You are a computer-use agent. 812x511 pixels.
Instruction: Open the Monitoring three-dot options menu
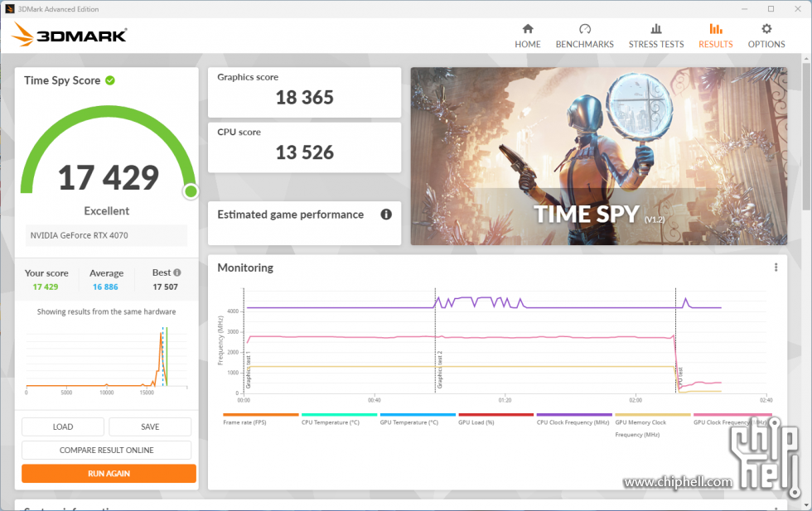coord(776,268)
